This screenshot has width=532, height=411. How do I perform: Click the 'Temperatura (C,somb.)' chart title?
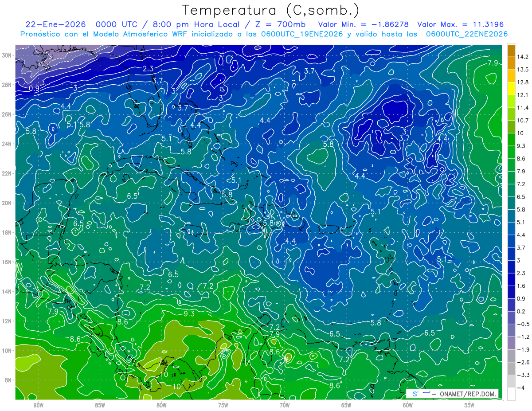pyautogui.click(x=270, y=10)
